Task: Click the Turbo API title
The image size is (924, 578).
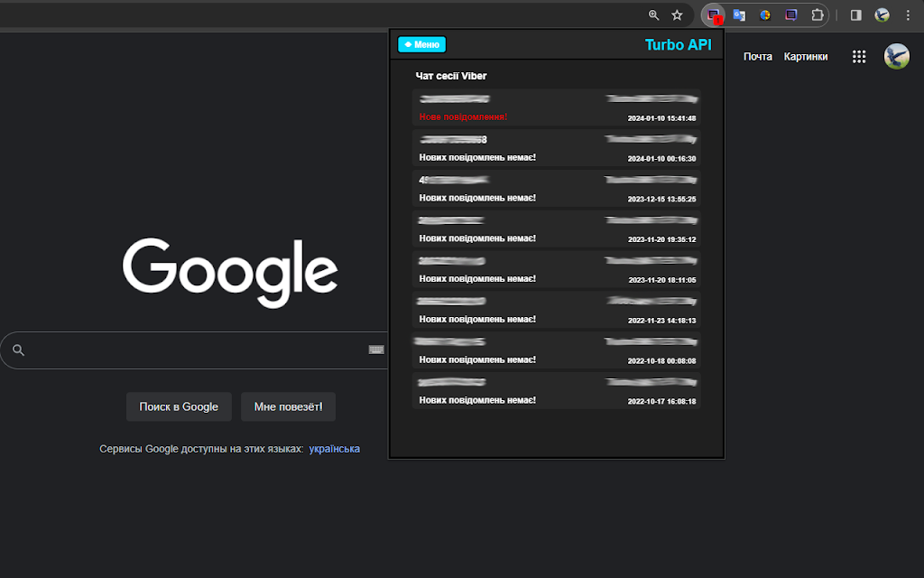Action: tap(679, 45)
